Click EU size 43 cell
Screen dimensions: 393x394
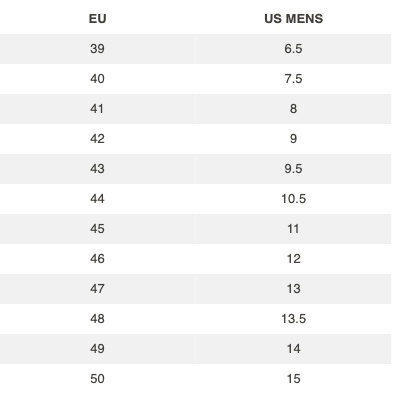[x=97, y=169]
